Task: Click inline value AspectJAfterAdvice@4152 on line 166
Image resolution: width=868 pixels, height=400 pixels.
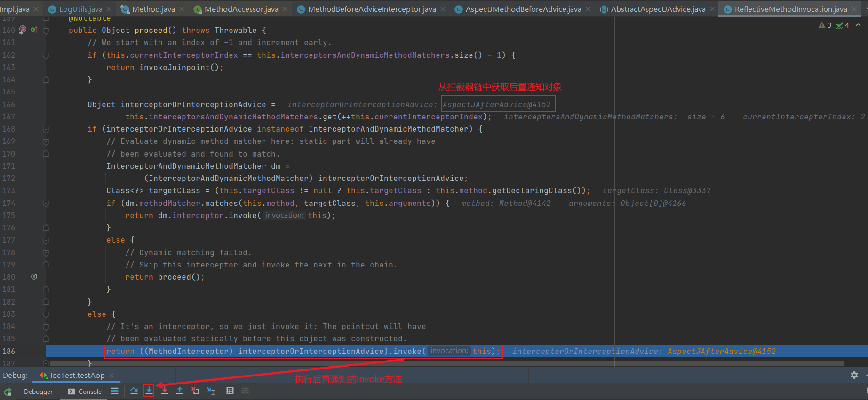Action: [497, 104]
